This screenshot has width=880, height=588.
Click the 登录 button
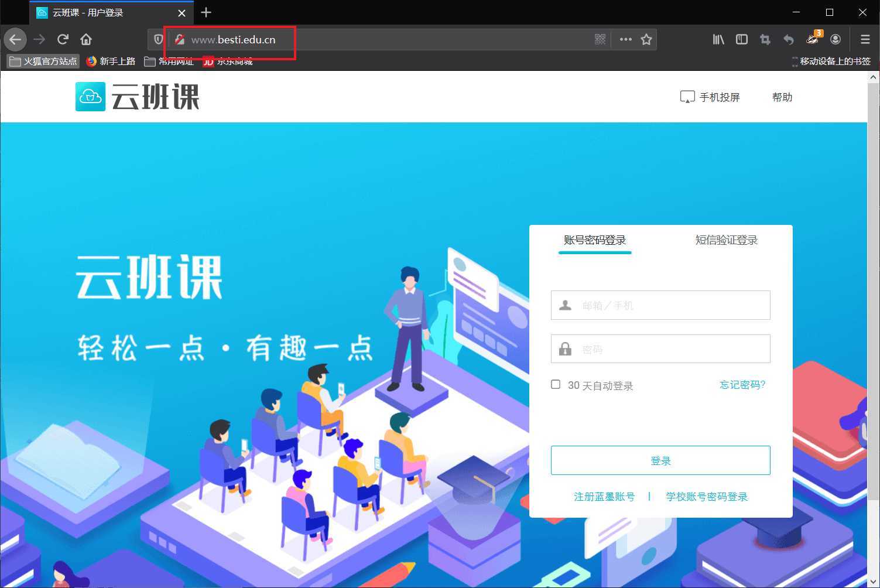(x=660, y=460)
